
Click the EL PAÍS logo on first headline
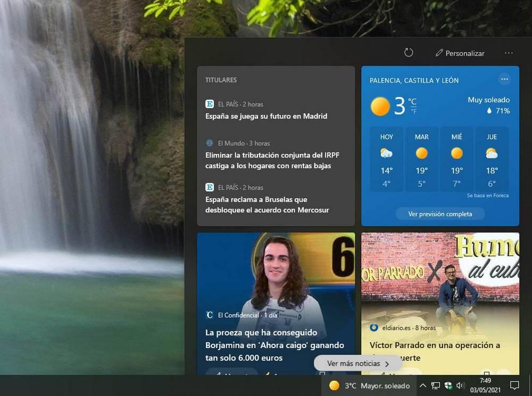pos(210,104)
